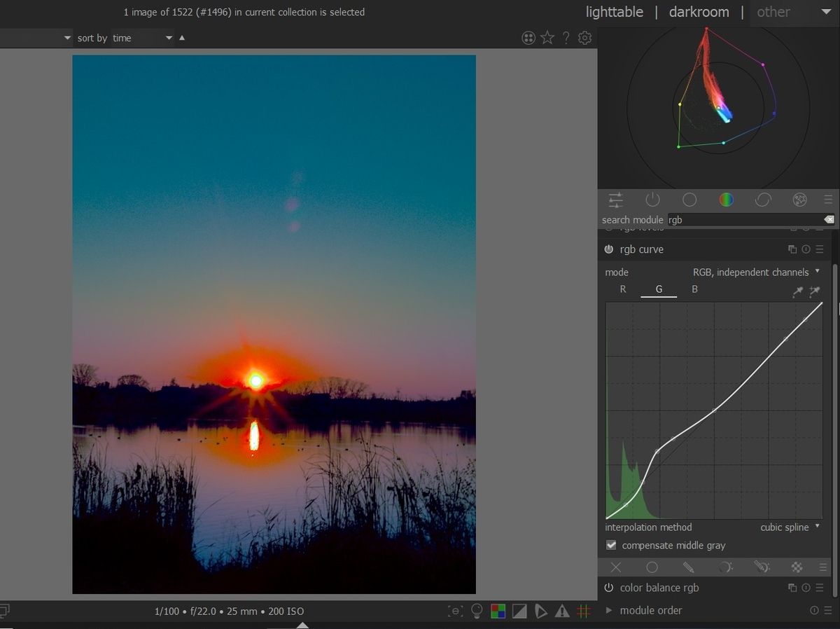Toggle clipping indication icon
The width and height of the screenshot is (840, 629).
[x=519, y=611]
